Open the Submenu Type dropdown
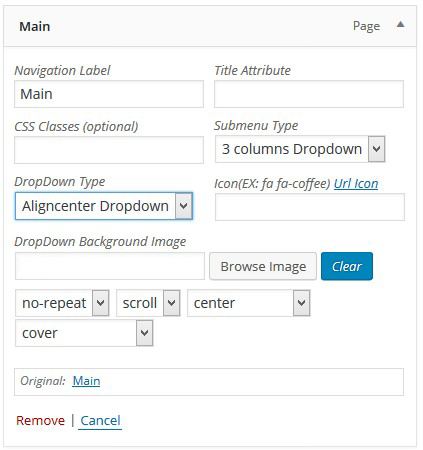The width and height of the screenshot is (423, 450). 300,149
